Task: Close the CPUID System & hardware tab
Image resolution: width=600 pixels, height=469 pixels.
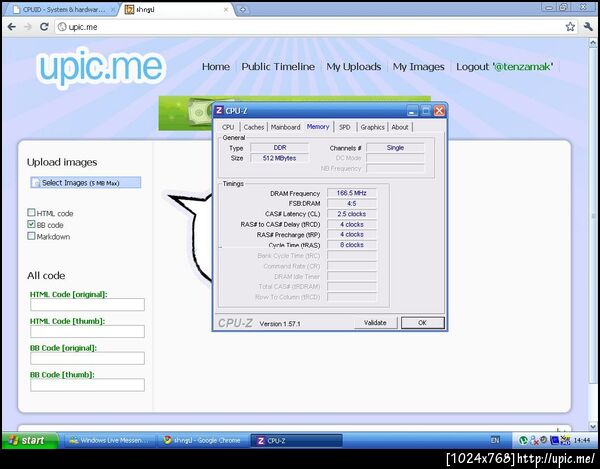Action: [113, 10]
